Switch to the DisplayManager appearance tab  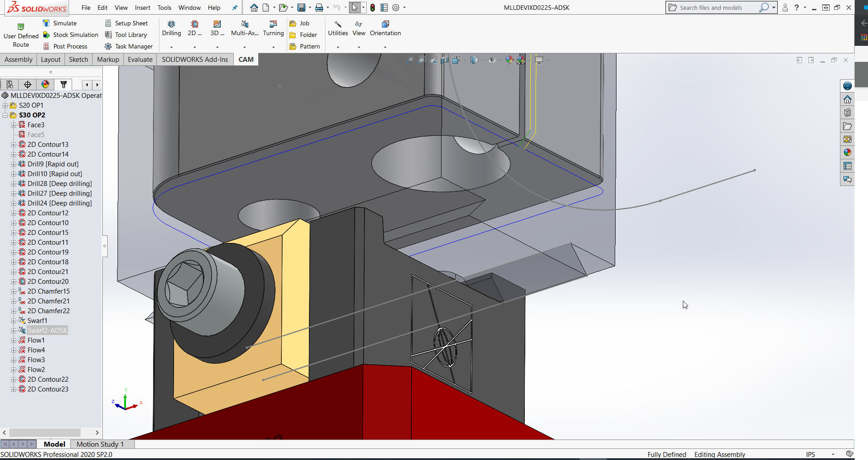pyautogui.click(x=45, y=85)
